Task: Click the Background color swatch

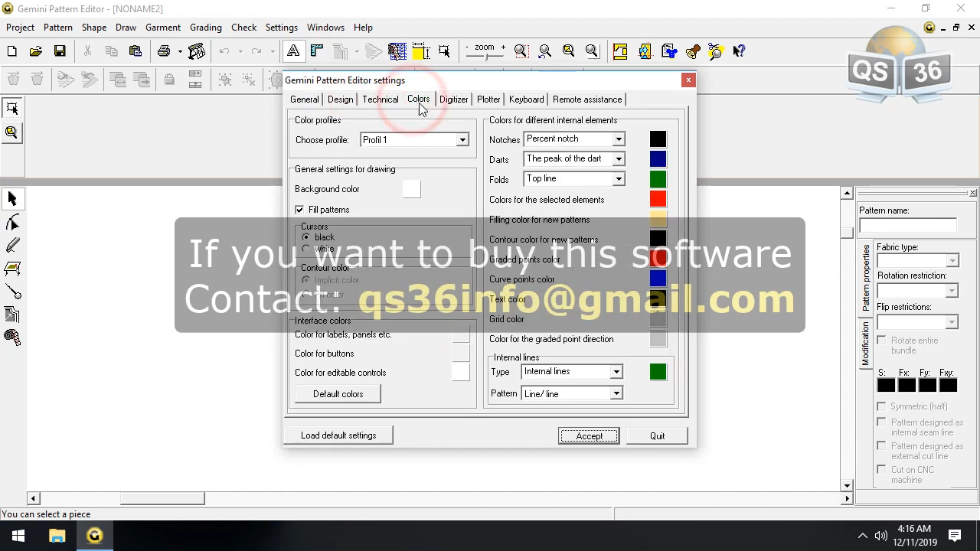Action: click(412, 189)
